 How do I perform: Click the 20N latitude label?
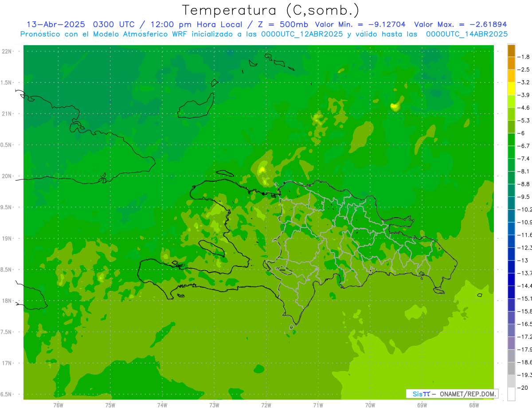8,176
